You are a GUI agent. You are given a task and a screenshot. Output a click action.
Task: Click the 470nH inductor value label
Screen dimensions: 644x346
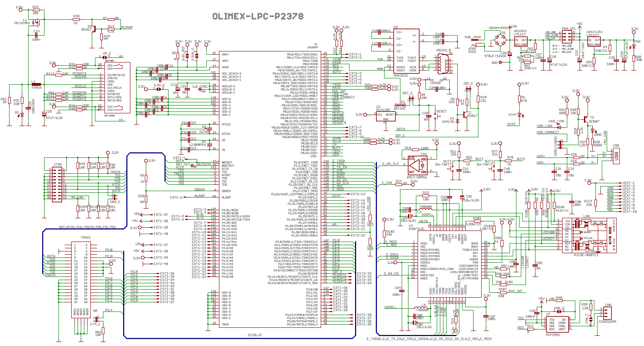coord(36,88)
